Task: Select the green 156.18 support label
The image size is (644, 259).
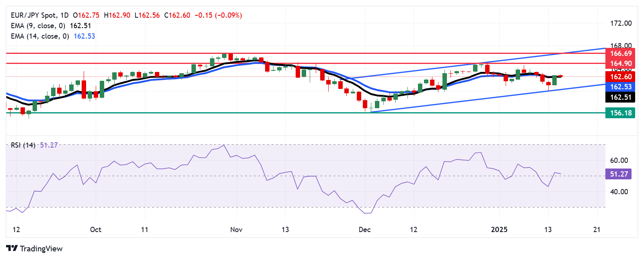Action: [x=620, y=113]
